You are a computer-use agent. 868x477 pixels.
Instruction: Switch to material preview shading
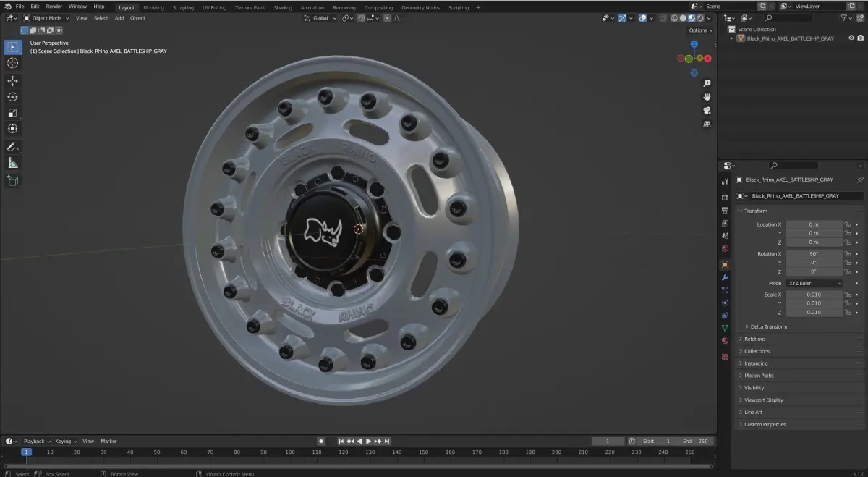tap(692, 18)
